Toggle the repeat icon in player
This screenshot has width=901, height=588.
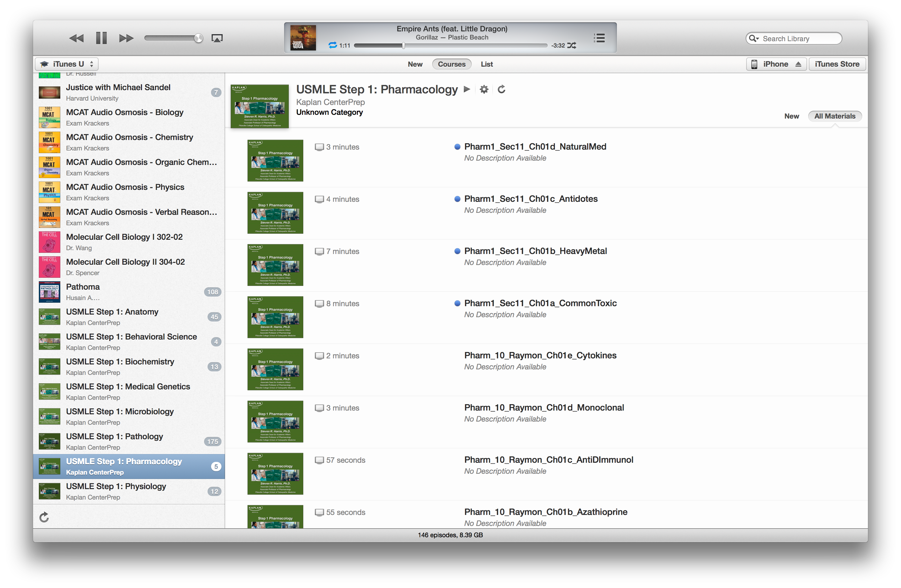[x=333, y=46]
